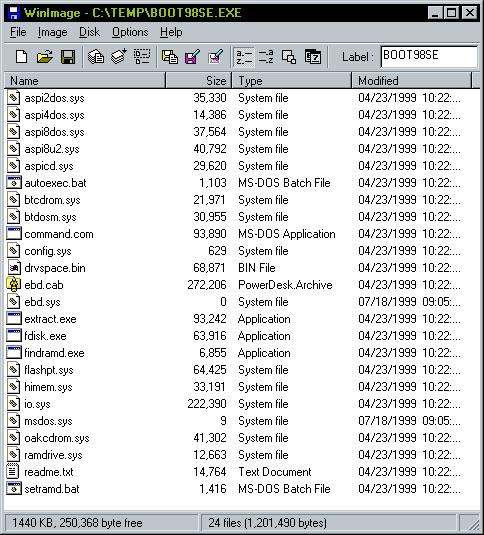Click the MS-DOS Application type cell
Image resolution: width=484 pixels, height=535 pixels.
click(x=287, y=234)
